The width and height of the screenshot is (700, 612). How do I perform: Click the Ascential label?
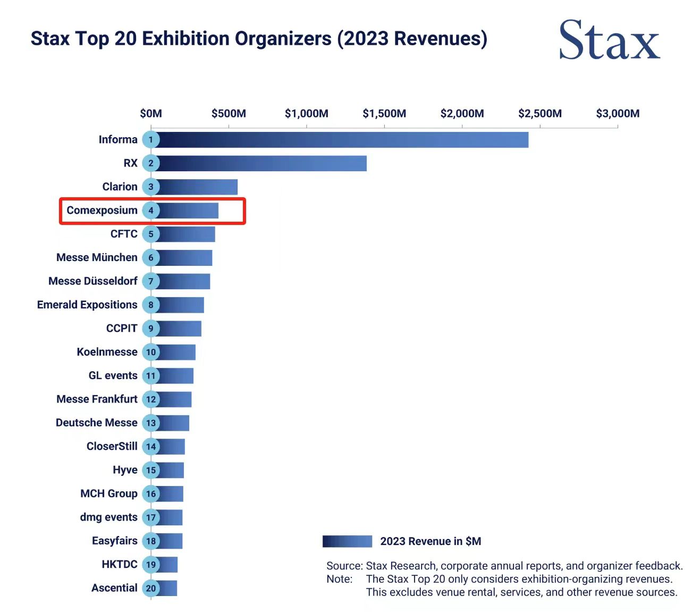pyautogui.click(x=114, y=588)
